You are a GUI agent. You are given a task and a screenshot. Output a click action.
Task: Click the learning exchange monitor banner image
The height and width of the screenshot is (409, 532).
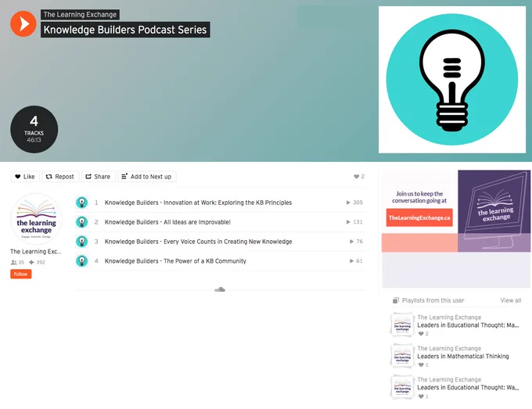click(494, 211)
